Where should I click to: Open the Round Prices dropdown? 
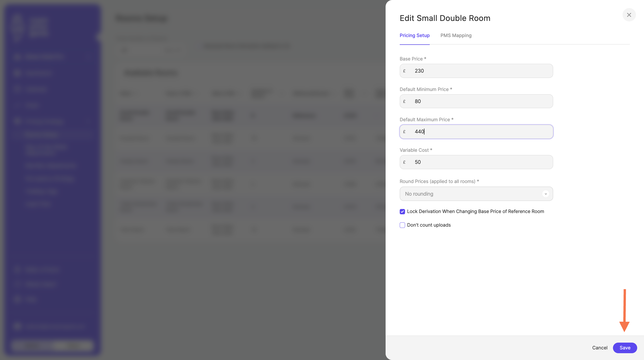[476, 194]
